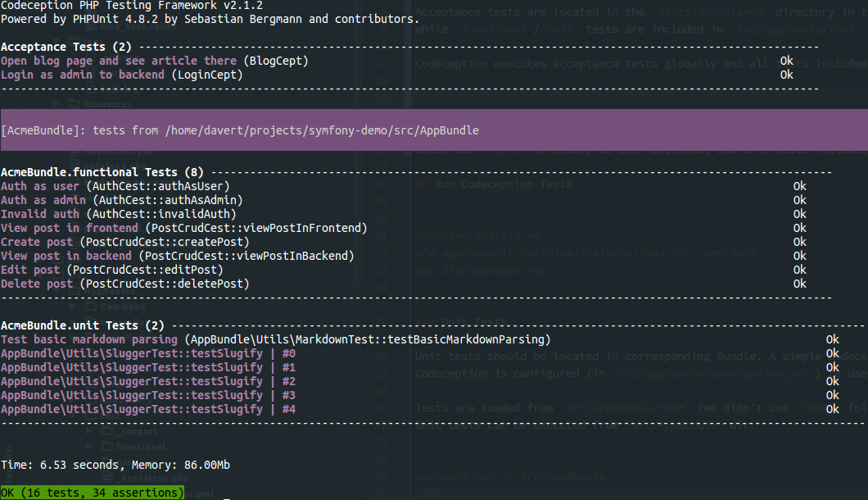Expand the faint 'Functional' folder in background IDE tree
The image size is (868, 500).
point(89,446)
